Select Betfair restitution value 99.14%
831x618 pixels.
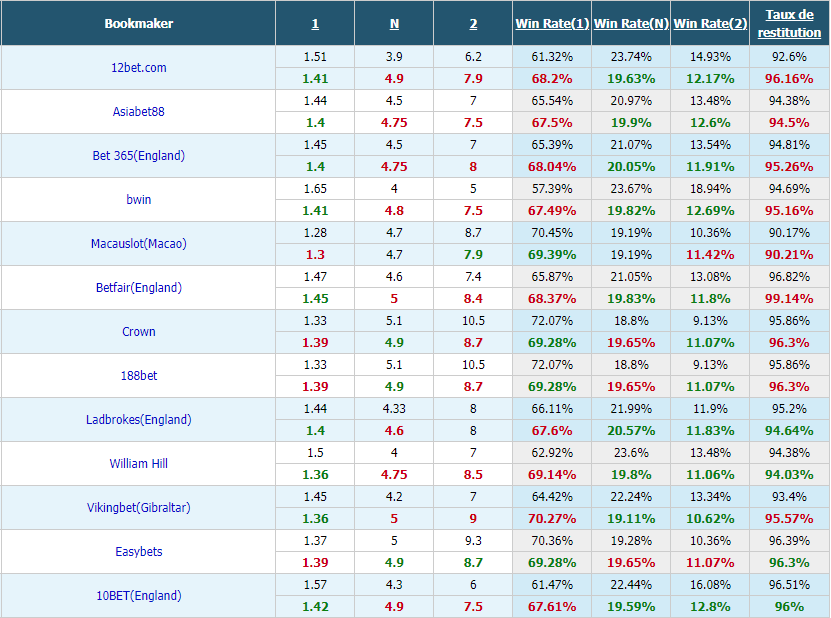[x=789, y=299]
